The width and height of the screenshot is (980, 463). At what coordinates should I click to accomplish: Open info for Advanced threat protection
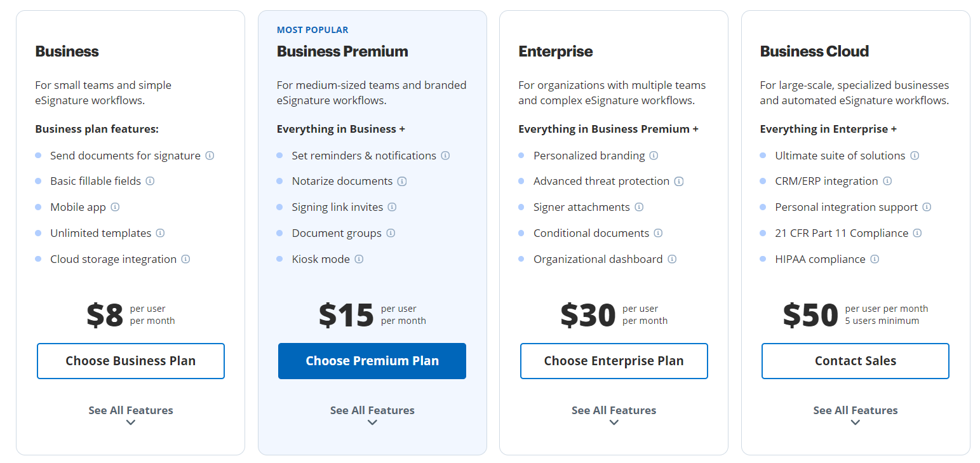680,181
